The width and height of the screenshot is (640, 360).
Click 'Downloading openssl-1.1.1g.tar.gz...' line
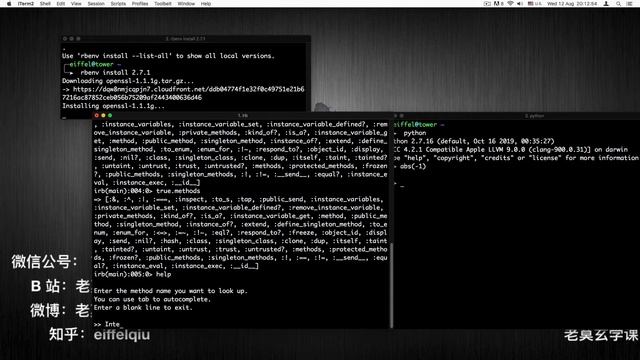[128, 81]
